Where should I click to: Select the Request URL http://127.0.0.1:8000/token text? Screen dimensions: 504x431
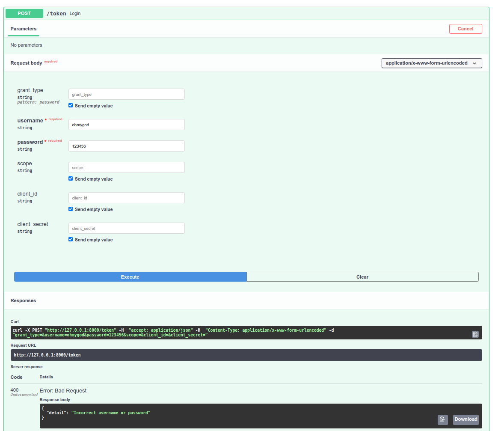47,355
